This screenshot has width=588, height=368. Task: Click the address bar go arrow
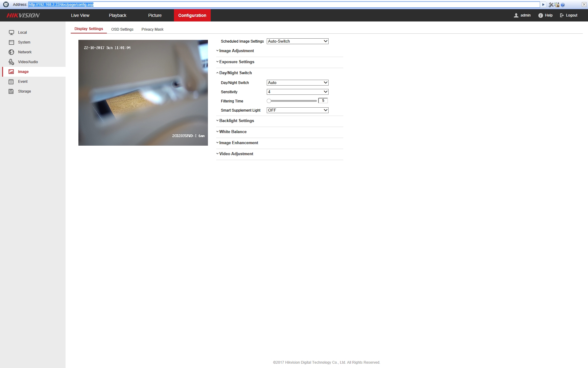pyautogui.click(x=543, y=5)
